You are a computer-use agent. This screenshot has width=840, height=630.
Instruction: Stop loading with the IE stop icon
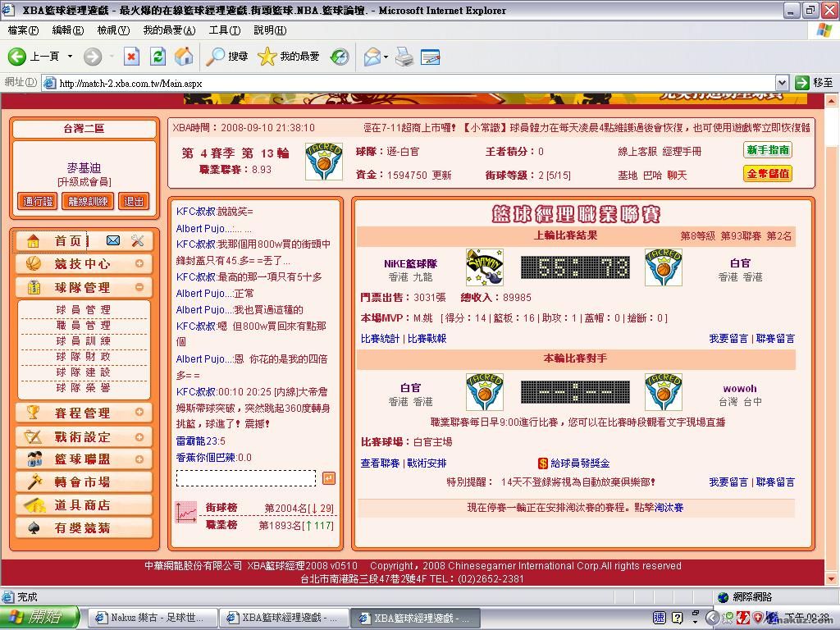[131, 57]
